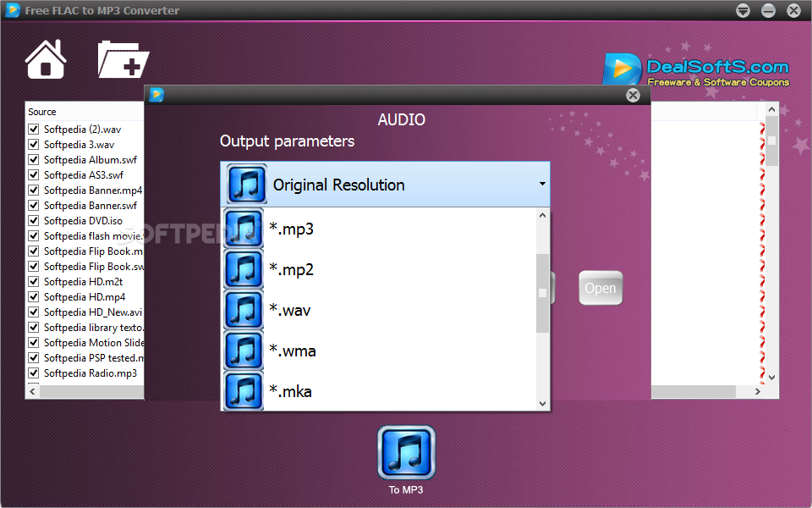Select the Softpedia HD_New.avi file name
Image resolution: width=812 pixels, height=508 pixels.
(93, 312)
